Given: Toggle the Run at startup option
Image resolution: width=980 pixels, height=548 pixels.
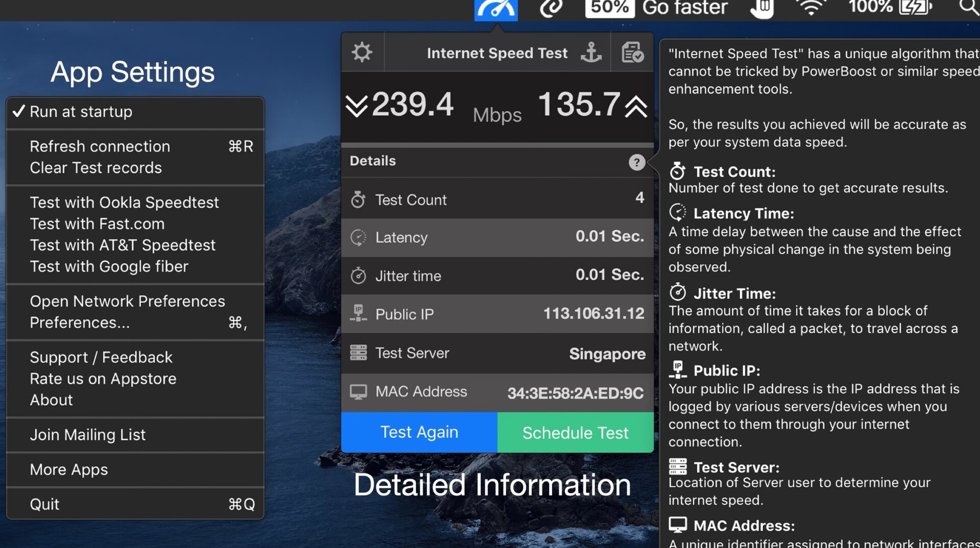Looking at the screenshot, I should tap(135, 112).
